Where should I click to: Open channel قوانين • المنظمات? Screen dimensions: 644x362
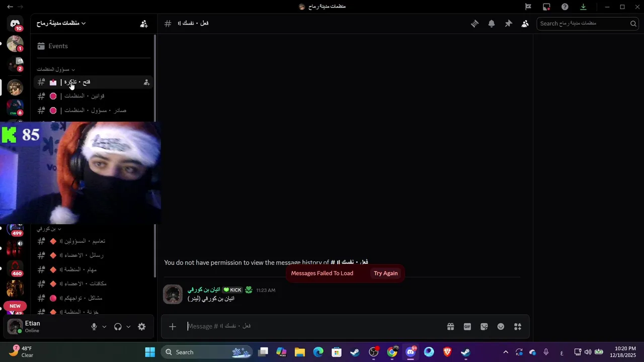[93, 96]
